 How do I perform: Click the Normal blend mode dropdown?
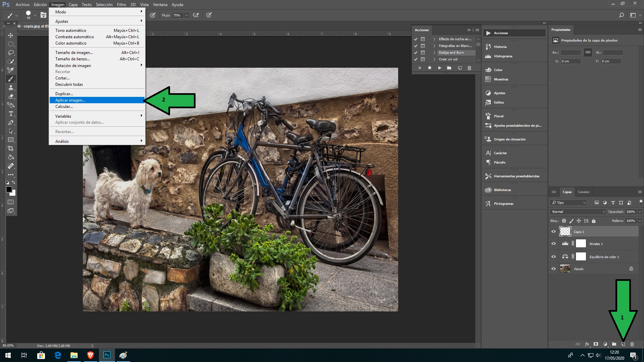pyautogui.click(x=577, y=211)
